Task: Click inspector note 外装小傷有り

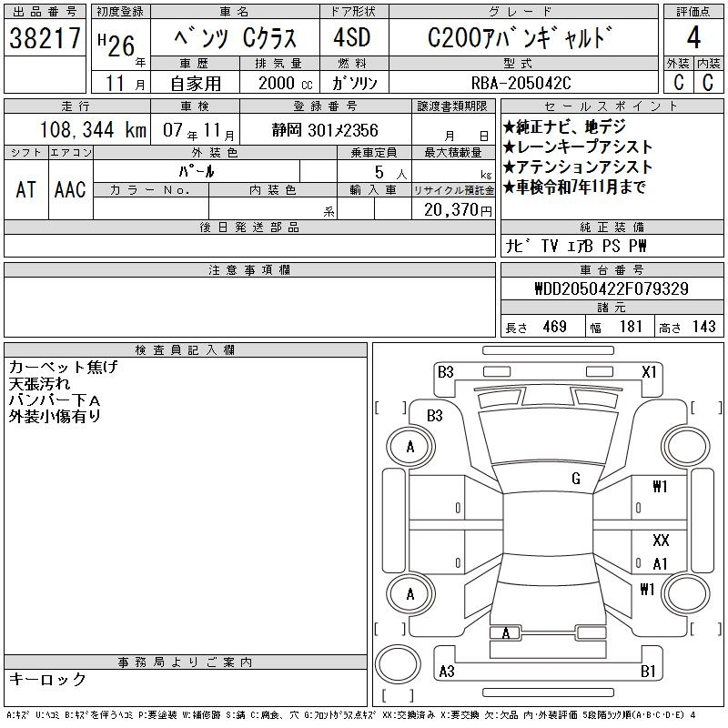Action: [55, 417]
